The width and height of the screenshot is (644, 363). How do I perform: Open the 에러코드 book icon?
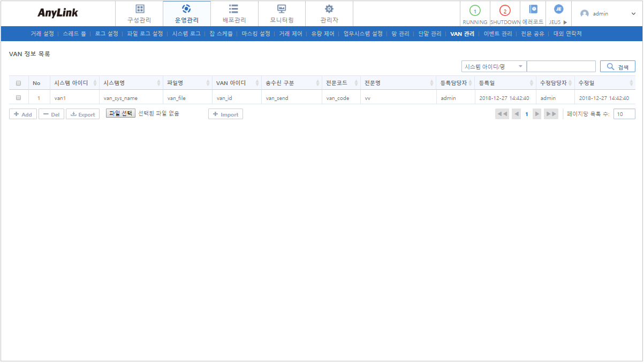pyautogui.click(x=533, y=10)
